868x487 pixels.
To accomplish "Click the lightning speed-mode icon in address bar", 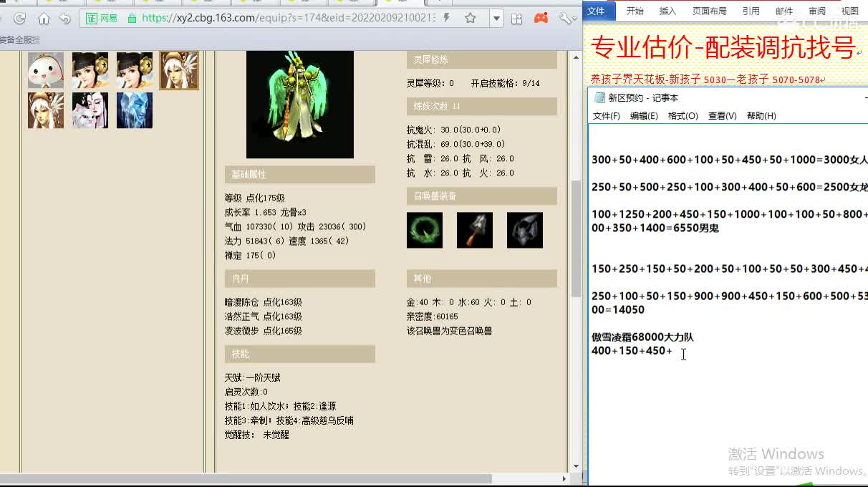I will [x=447, y=19].
